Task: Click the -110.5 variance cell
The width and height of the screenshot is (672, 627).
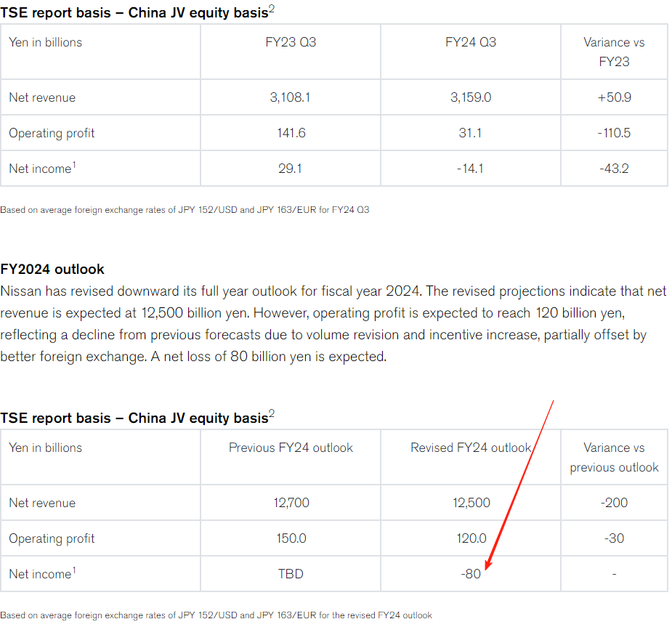Action: coord(614,133)
